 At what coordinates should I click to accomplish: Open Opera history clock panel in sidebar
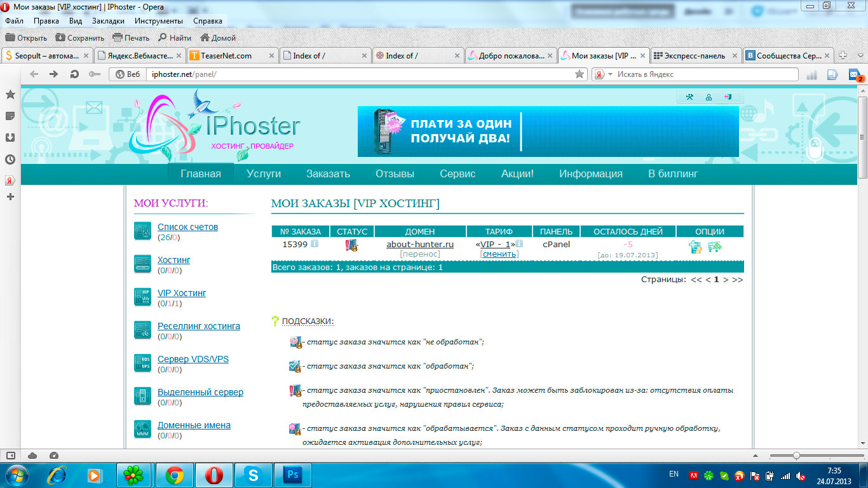(x=10, y=159)
